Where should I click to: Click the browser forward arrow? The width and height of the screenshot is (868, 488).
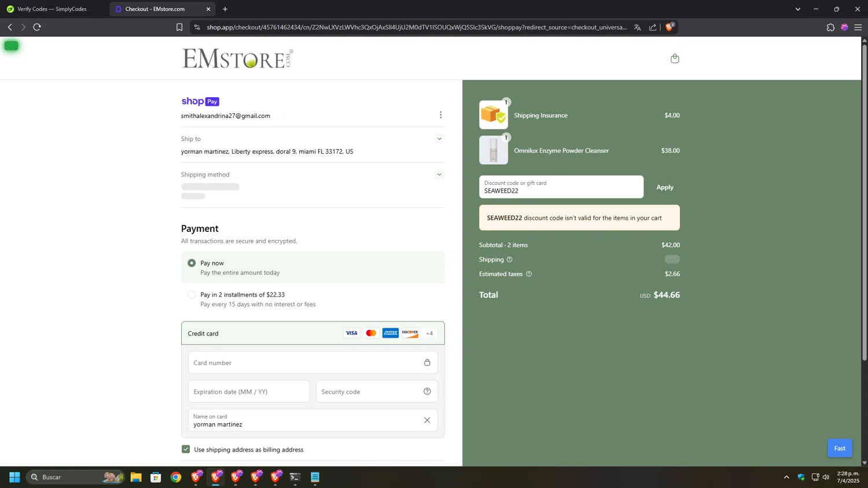click(x=23, y=27)
